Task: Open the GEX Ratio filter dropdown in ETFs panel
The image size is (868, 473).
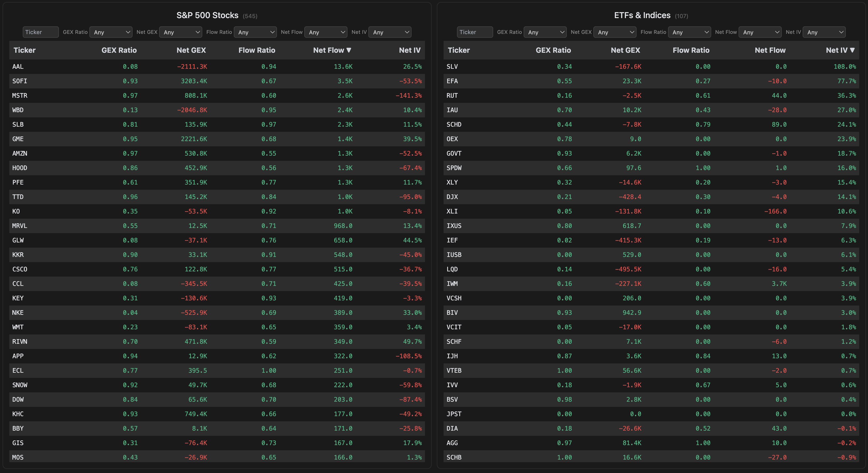Action: click(545, 32)
